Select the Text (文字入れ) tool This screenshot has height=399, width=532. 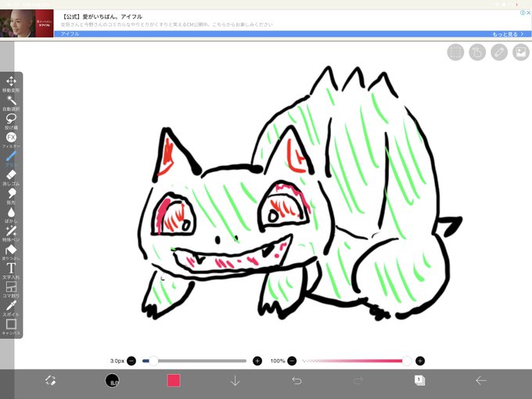[x=11, y=271]
